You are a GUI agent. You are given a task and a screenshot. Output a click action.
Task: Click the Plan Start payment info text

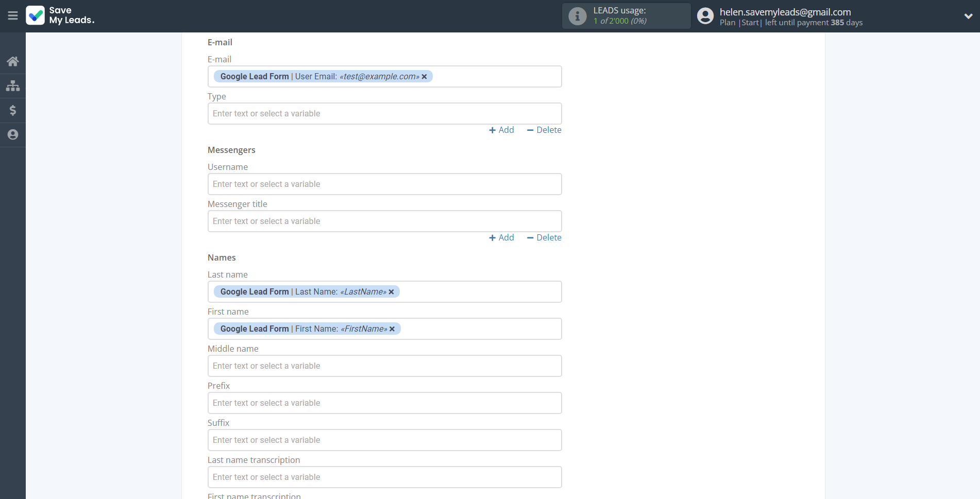(x=791, y=23)
